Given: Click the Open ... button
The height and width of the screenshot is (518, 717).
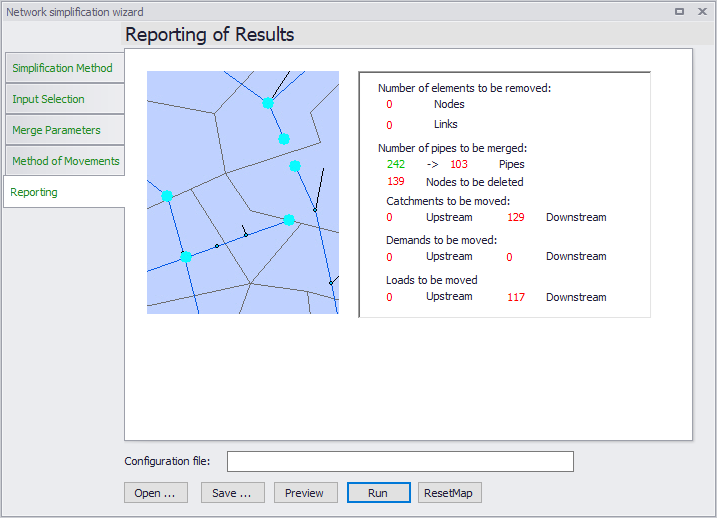Looking at the screenshot, I should tap(155, 493).
